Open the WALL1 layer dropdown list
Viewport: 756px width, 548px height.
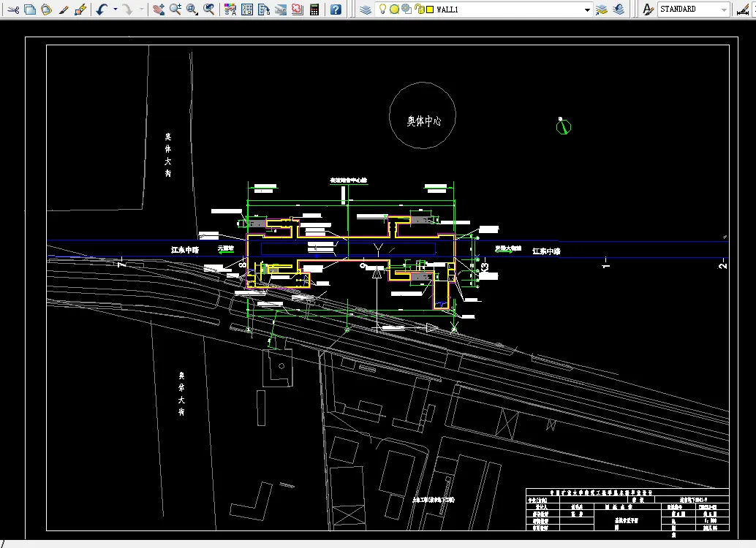(x=587, y=9)
